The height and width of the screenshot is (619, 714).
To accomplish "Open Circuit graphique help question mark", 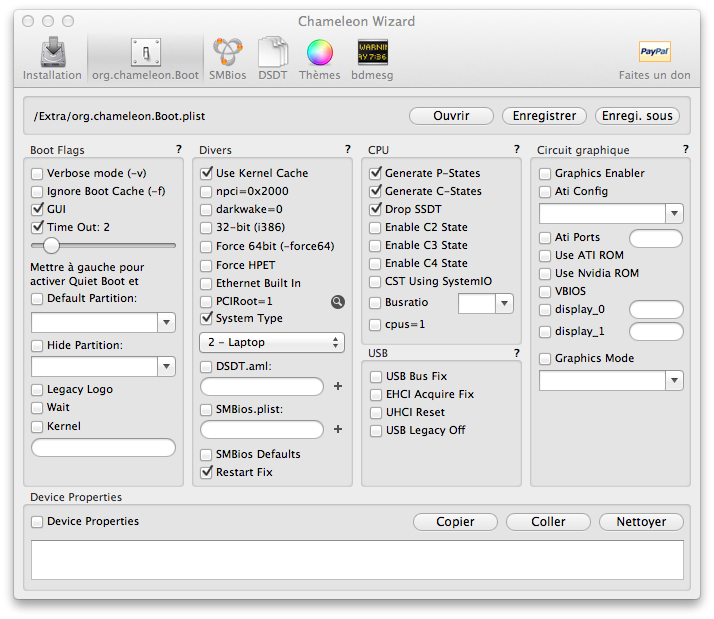I will [x=686, y=149].
